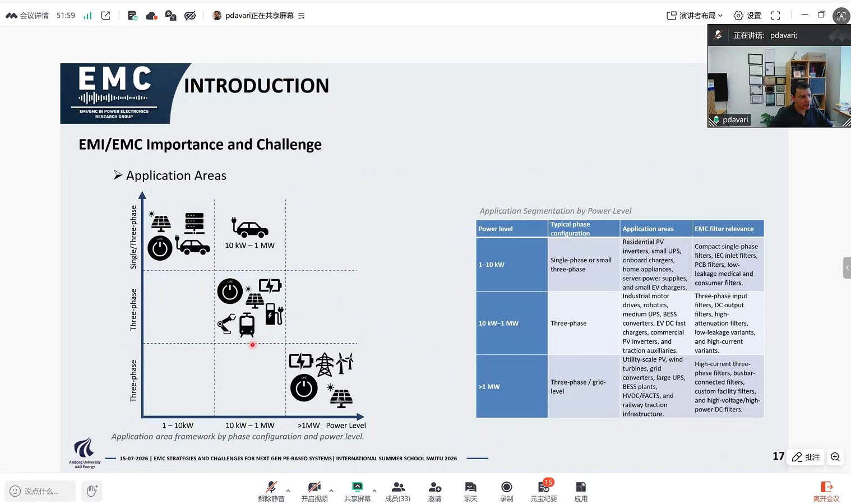This screenshot has height=504, width=851.
Task: Open the screen-share options list icon
Action: (302, 16)
